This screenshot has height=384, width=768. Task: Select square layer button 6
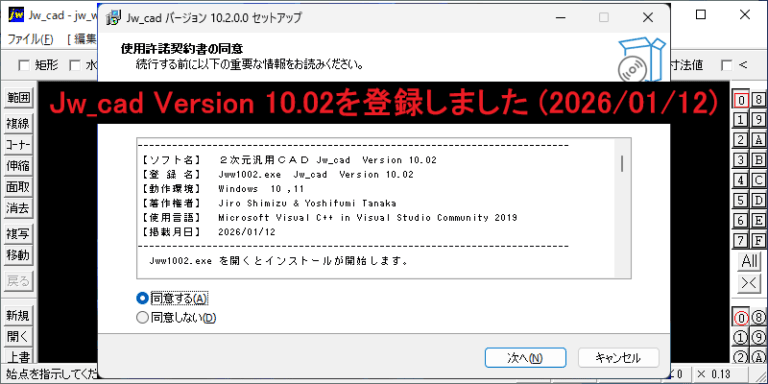pyautogui.click(x=742, y=220)
